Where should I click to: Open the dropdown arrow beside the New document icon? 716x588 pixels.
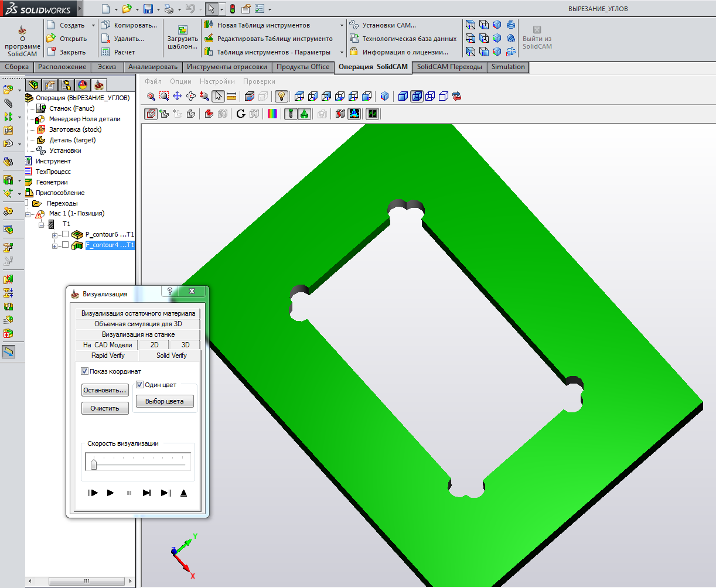116,9
